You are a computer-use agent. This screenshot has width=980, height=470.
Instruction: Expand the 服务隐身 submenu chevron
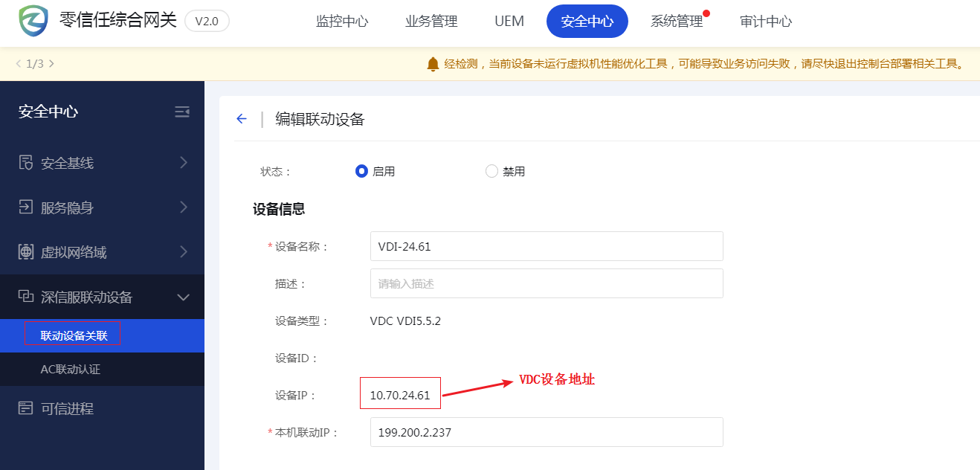click(184, 207)
